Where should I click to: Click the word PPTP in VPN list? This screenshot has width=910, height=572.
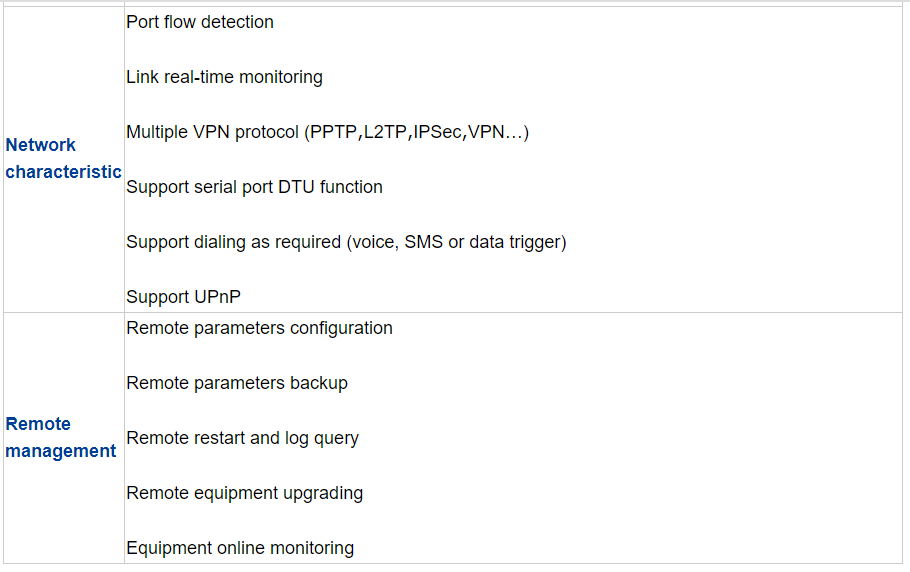[333, 132]
